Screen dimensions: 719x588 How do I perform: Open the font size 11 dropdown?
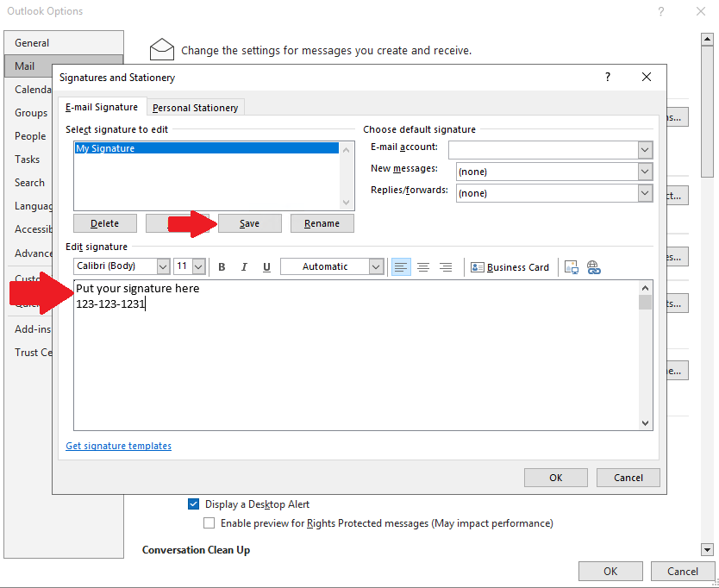click(198, 266)
